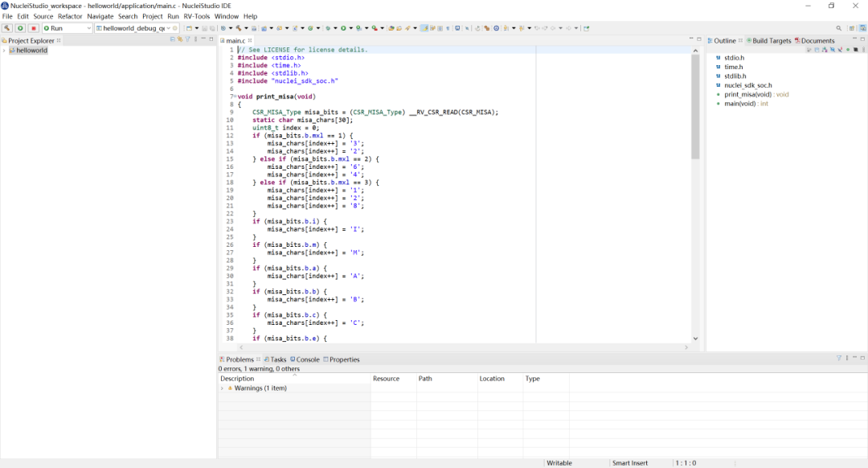This screenshot has width=868, height=468.
Task: Open the dropdown arrow beside the New icon
Action: (x=197, y=28)
